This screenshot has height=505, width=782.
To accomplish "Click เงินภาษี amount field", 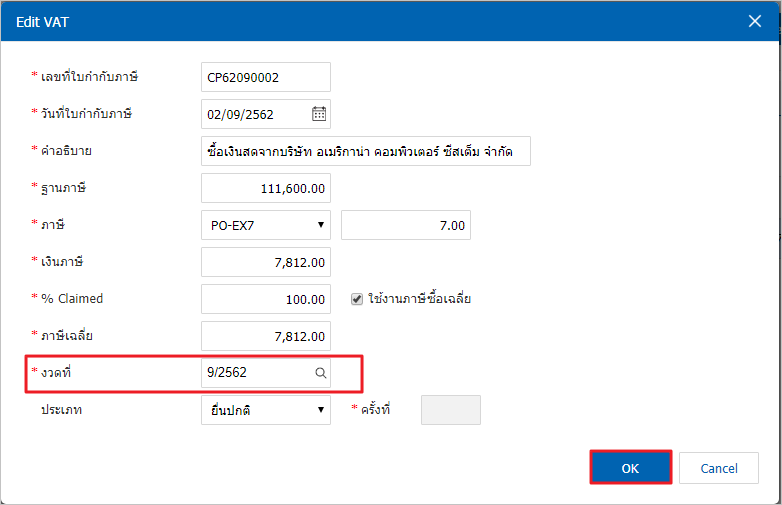I will click(x=266, y=262).
